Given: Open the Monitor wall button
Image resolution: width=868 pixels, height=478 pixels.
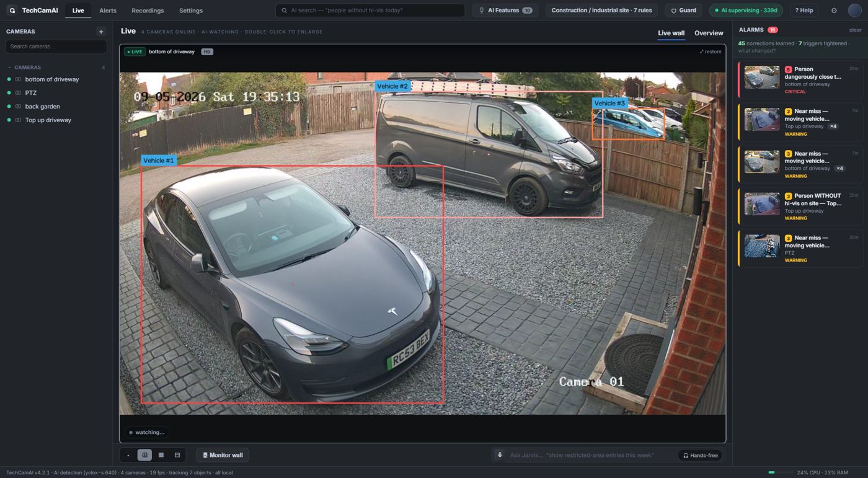Looking at the screenshot, I should pos(223,455).
